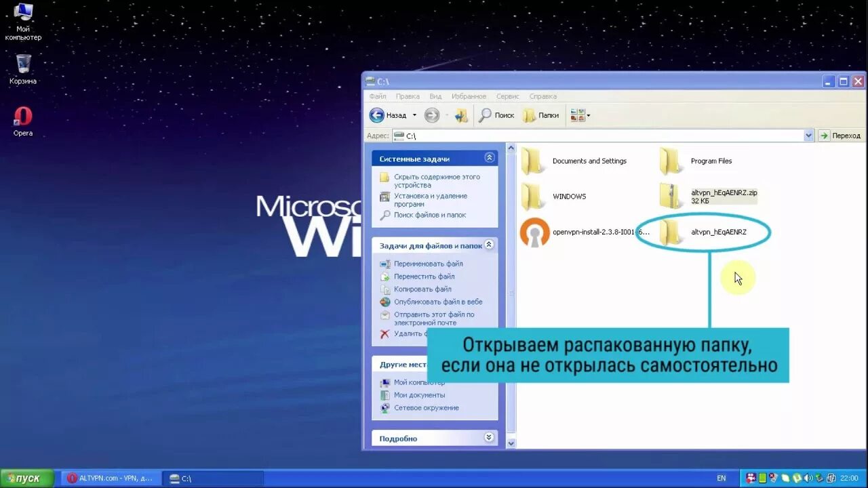Viewport: 868px width, 488px height.
Task: Toggle the Папки folders pane
Action: 541,115
